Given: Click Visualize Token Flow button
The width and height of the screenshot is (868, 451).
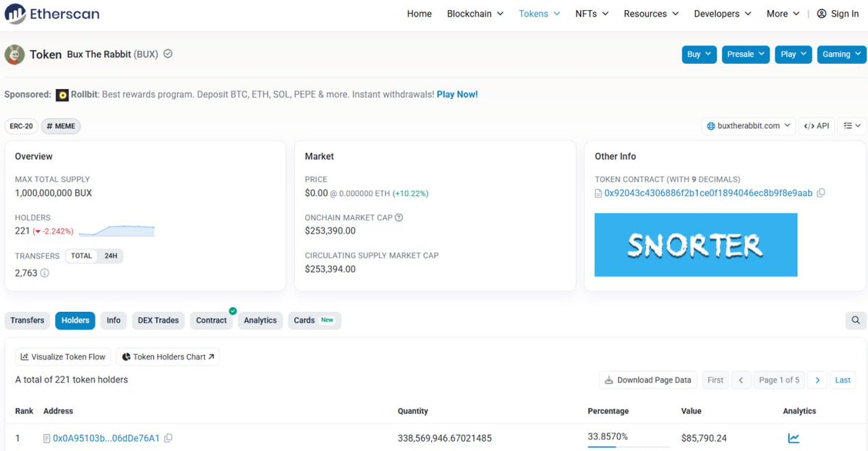Looking at the screenshot, I should click(x=63, y=357).
